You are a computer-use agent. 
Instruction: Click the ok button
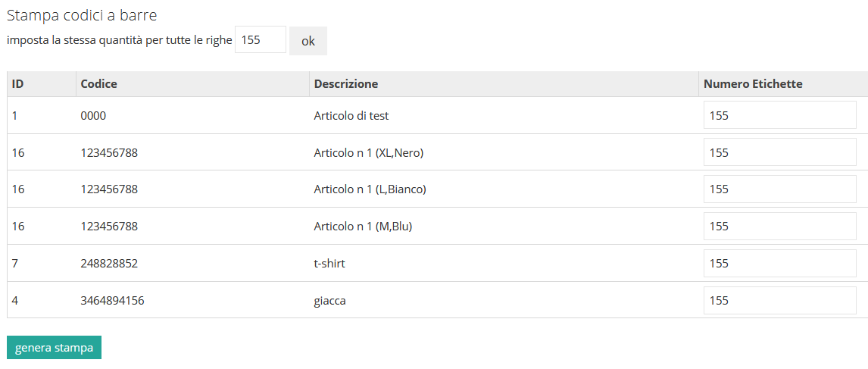pyautogui.click(x=308, y=41)
